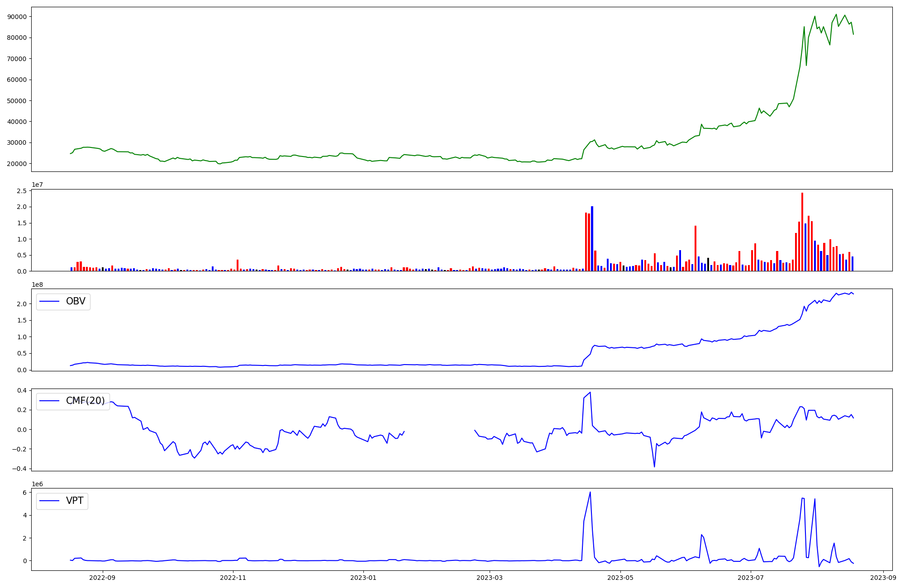Click the OBV legend label
This screenshot has height=588, width=905.
tap(76, 301)
